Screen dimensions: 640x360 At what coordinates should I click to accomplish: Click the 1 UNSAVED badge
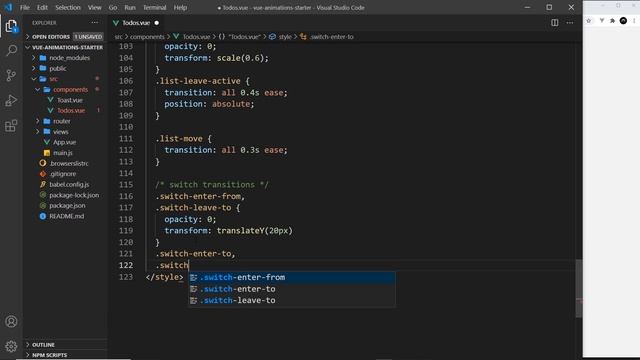pyautogui.click(x=88, y=37)
